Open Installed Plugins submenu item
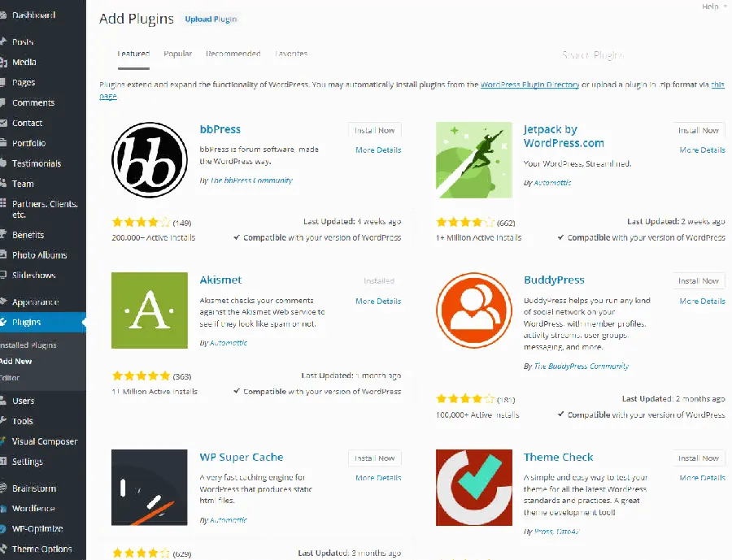 28,345
